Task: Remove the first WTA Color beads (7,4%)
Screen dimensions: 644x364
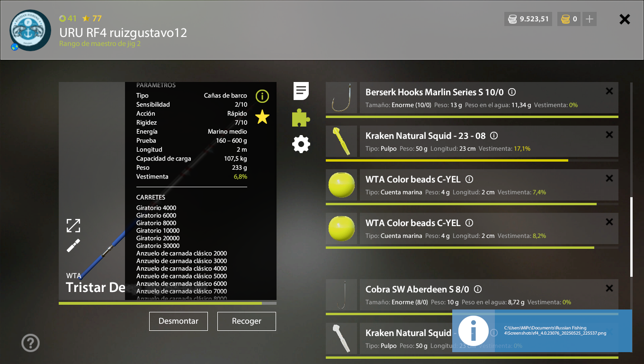Action: point(609,178)
